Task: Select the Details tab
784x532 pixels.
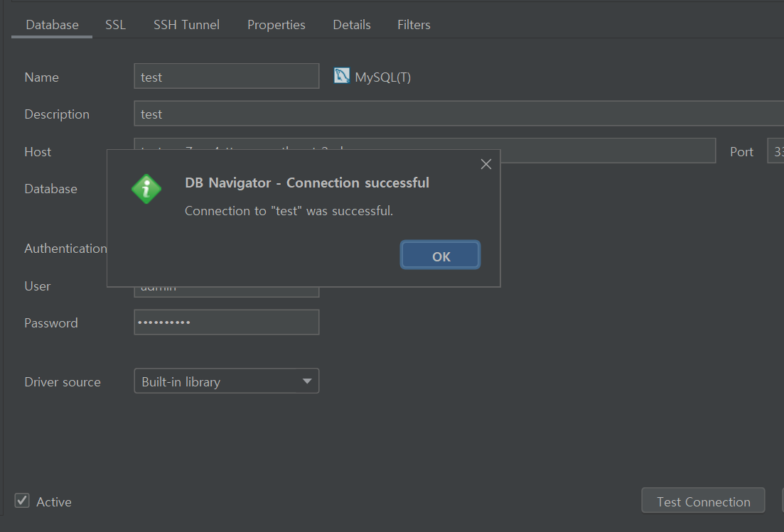Action: tap(352, 24)
